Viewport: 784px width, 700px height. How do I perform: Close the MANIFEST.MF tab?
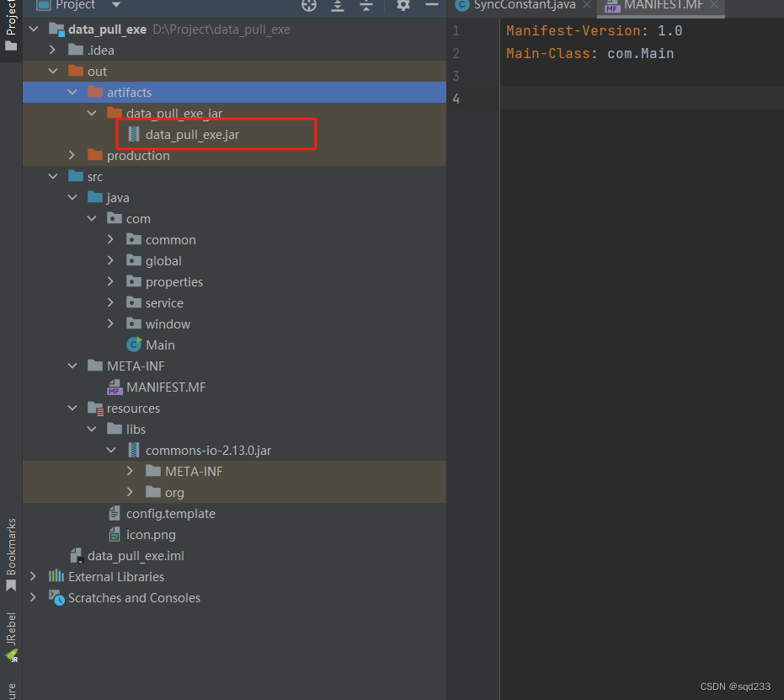pos(714,4)
